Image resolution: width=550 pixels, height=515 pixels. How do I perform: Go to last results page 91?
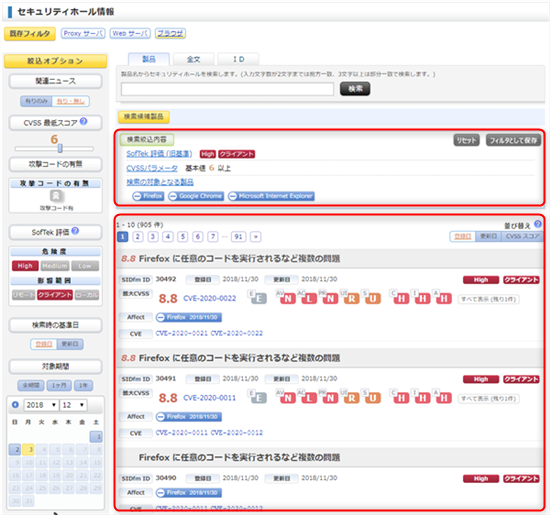239,236
